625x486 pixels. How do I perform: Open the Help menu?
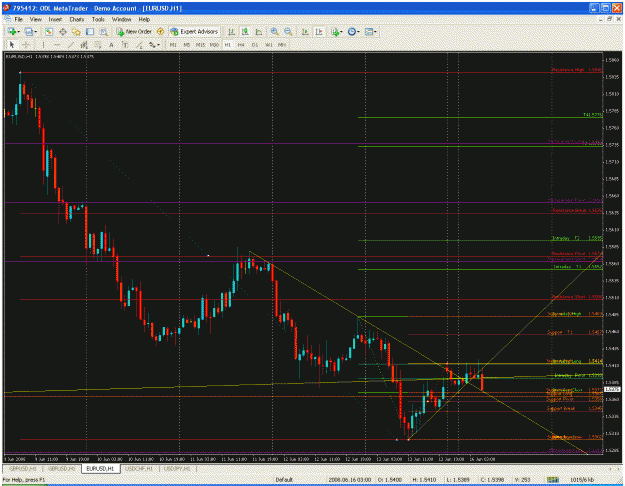click(144, 19)
